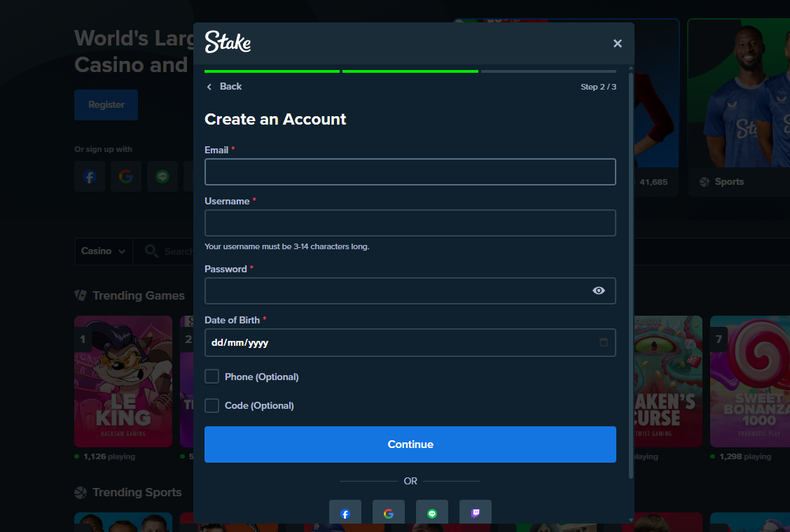Click the Register button on background page
Image resolution: width=790 pixels, height=532 pixels.
[106, 105]
